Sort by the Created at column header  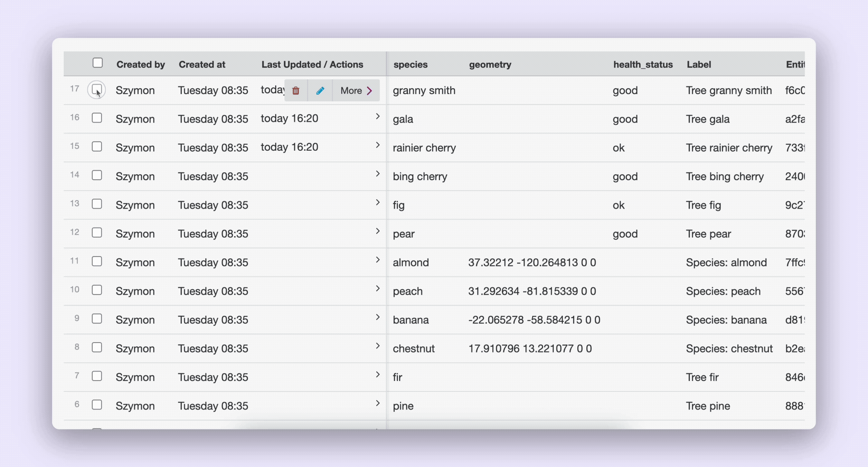pos(202,64)
